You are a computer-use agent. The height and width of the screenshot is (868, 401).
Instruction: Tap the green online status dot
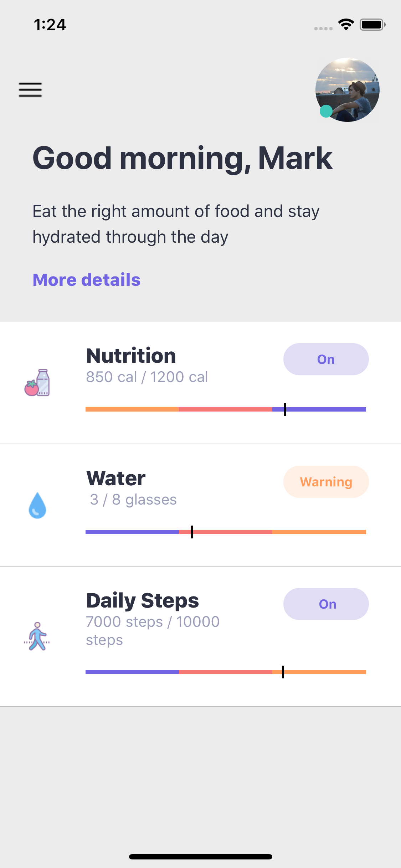tap(326, 111)
